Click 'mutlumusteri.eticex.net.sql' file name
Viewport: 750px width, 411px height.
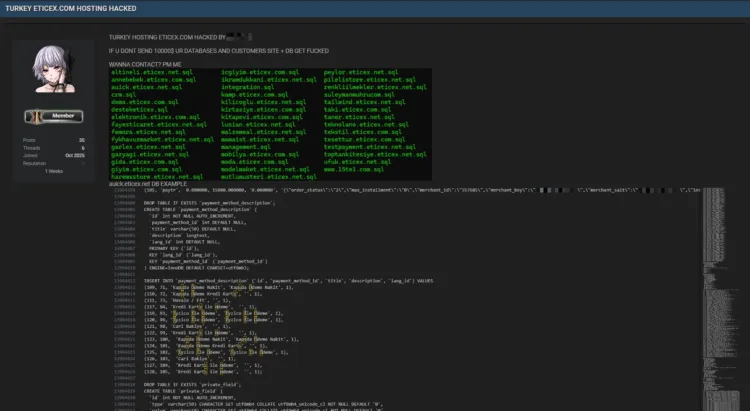coord(269,177)
